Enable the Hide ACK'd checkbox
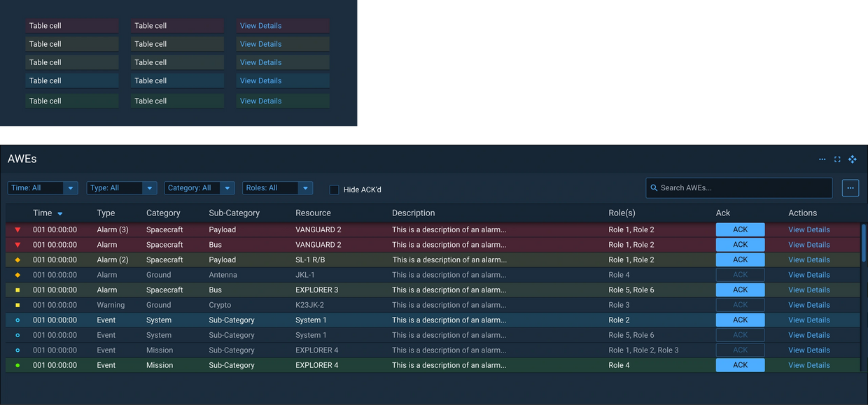Screen dimensions: 868x405 pyautogui.click(x=335, y=190)
